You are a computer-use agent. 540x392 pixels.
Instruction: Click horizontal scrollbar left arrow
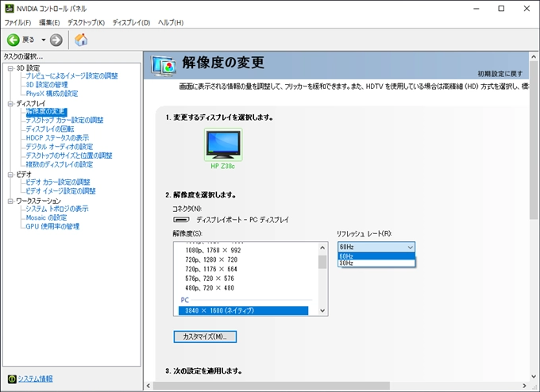click(148, 386)
